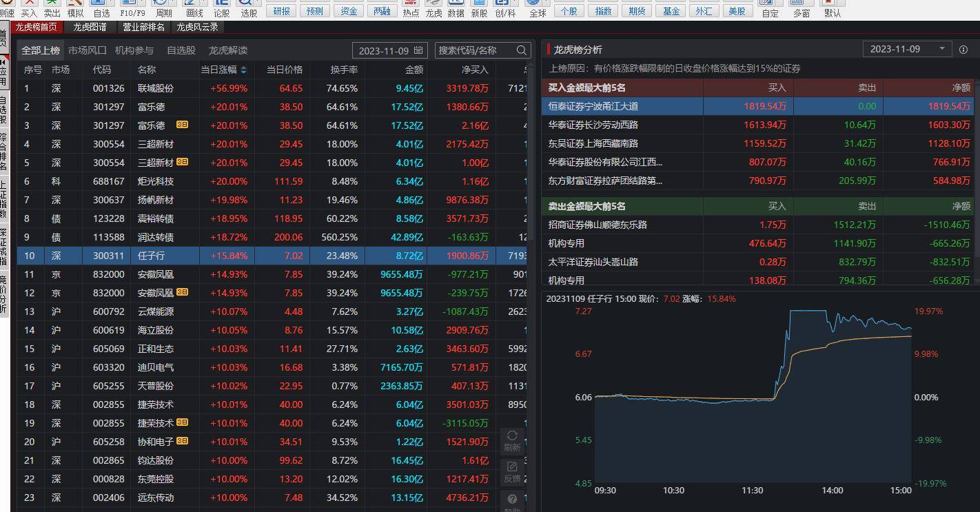980x512 pixels.
Task: Click the 资金 button
Action: [349, 11]
